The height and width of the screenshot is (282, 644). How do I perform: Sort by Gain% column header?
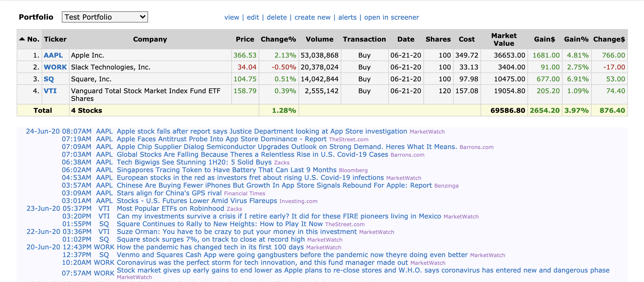tap(576, 39)
